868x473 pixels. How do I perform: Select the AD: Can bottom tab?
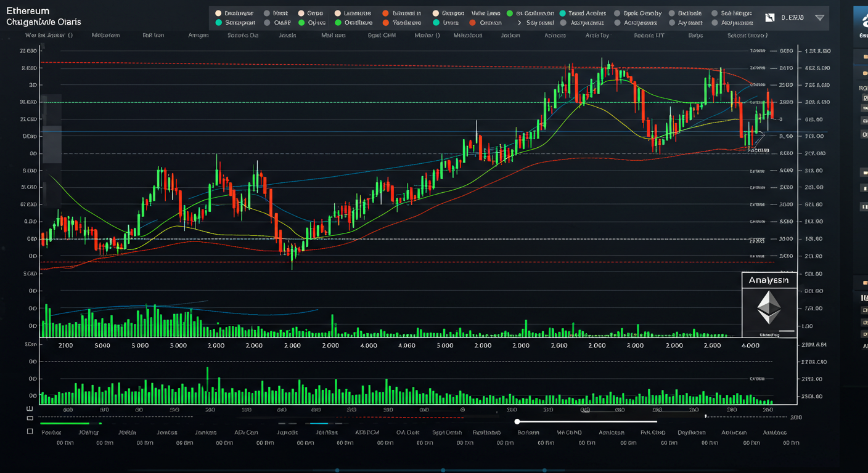pos(246,432)
